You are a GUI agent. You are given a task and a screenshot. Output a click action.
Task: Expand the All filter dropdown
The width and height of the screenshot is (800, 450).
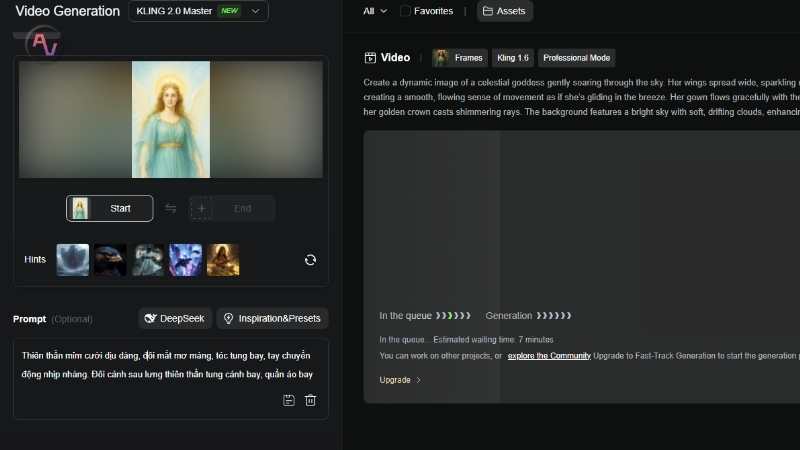375,11
